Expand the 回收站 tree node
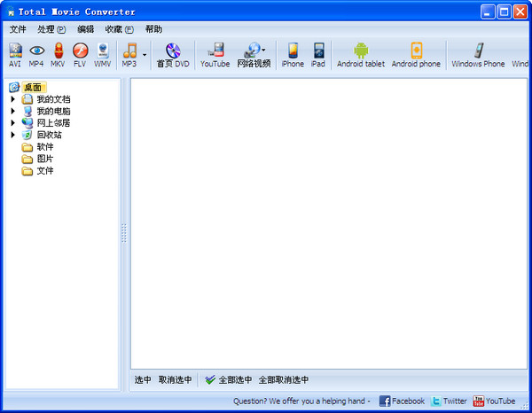The width and height of the screenshot is (532, 413). pos(13,135)
